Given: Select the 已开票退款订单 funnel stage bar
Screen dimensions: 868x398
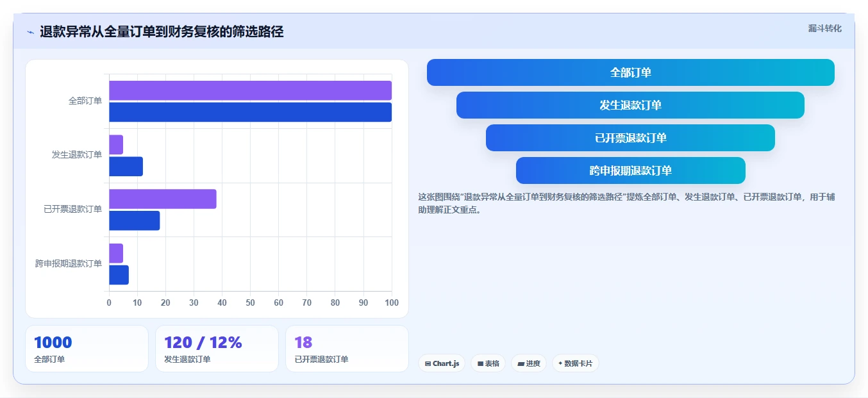Looking at the screenshot, I should click(631, 138).
